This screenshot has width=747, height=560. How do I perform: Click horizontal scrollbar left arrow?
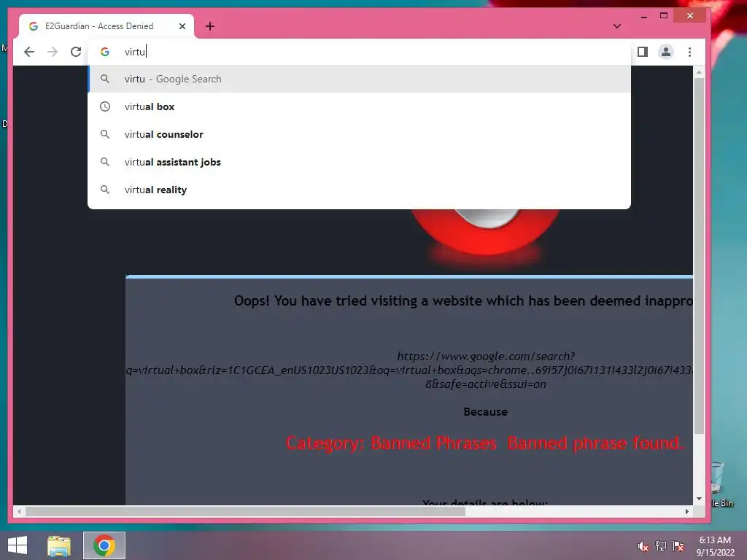[x=19, y=511]
